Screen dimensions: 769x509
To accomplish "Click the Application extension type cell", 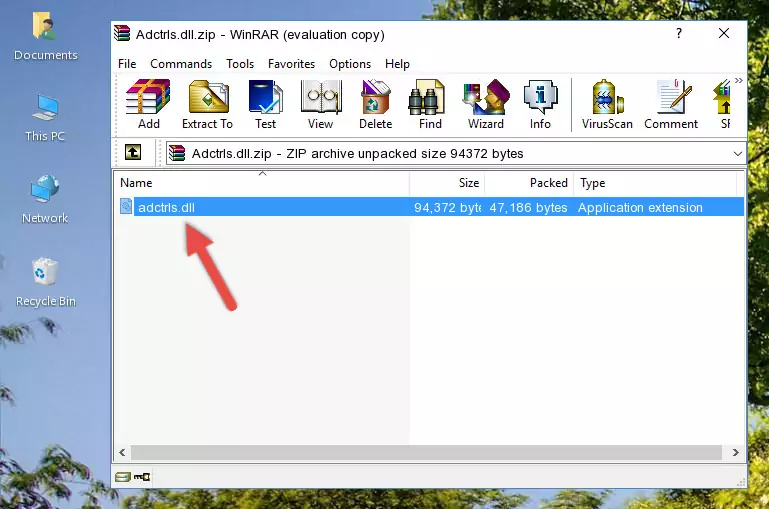I will [640, 207].
